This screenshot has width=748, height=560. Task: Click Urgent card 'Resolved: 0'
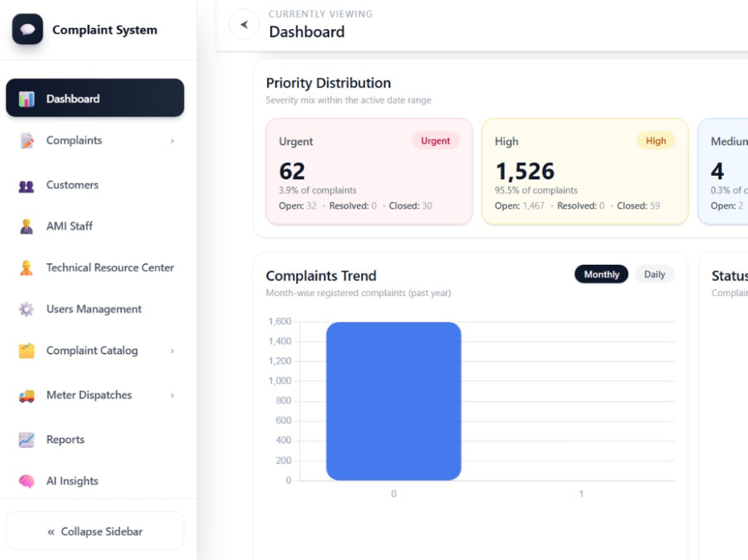tap(352, 206)
